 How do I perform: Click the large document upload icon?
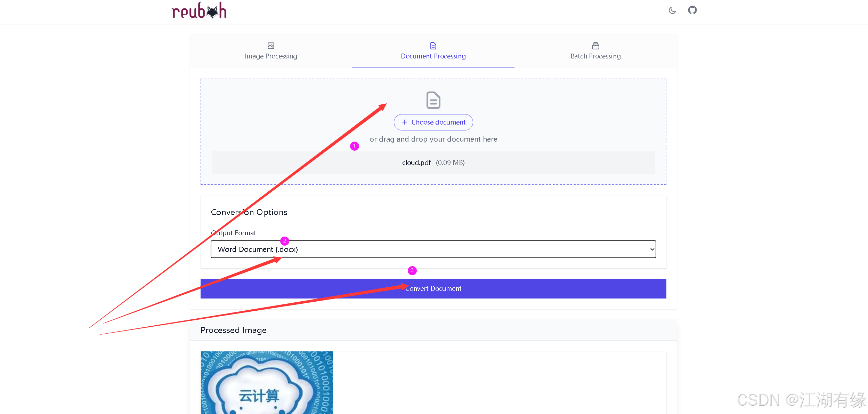[433, 100]
